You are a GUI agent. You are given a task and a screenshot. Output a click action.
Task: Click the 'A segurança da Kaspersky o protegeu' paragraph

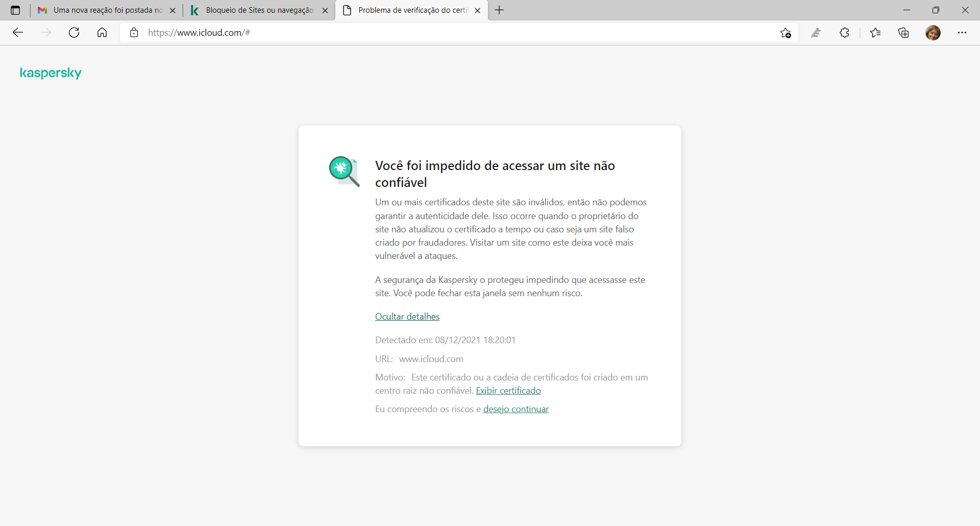pyautogui.click(x=510, y=286)
